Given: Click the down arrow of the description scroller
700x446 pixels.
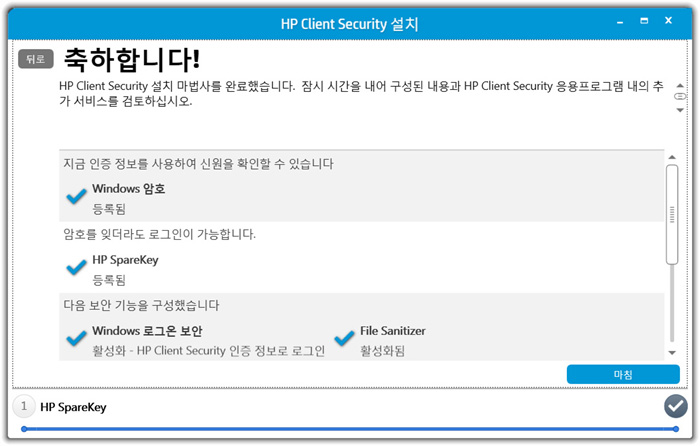Looking at the screenshot, I should (679, 110).
